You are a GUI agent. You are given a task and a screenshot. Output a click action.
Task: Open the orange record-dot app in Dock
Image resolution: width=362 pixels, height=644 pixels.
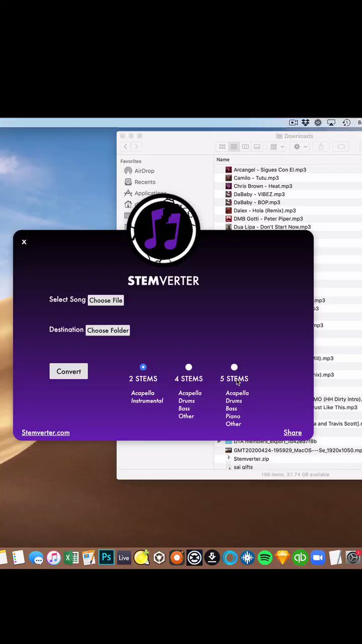click(x=177, y=558)
